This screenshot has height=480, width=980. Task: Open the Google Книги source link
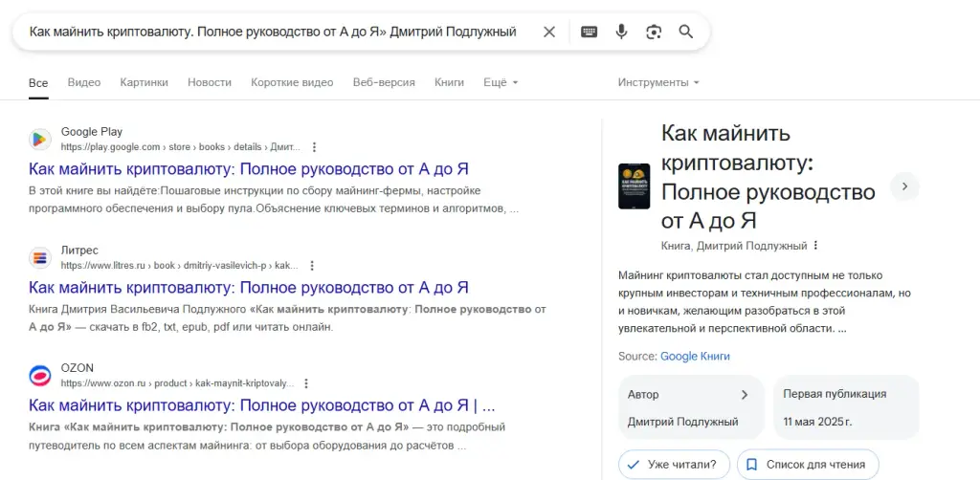(x=695, y=357)
